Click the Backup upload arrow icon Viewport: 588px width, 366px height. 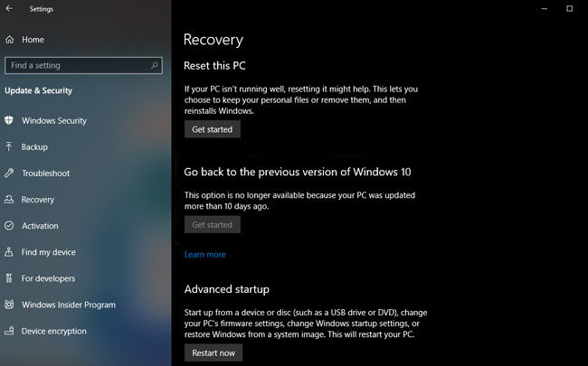pos(9,146)
